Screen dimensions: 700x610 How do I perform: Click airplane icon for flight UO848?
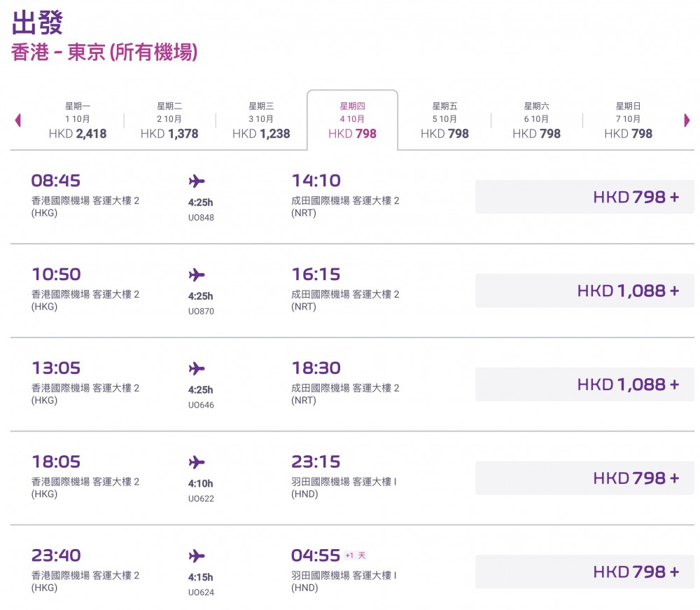click(197, 182)
